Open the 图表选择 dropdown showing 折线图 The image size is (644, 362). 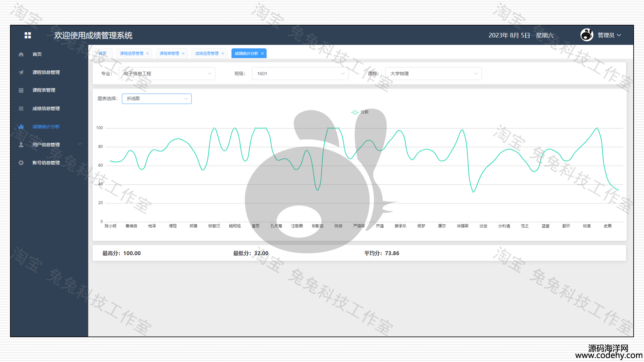(157, 99)
